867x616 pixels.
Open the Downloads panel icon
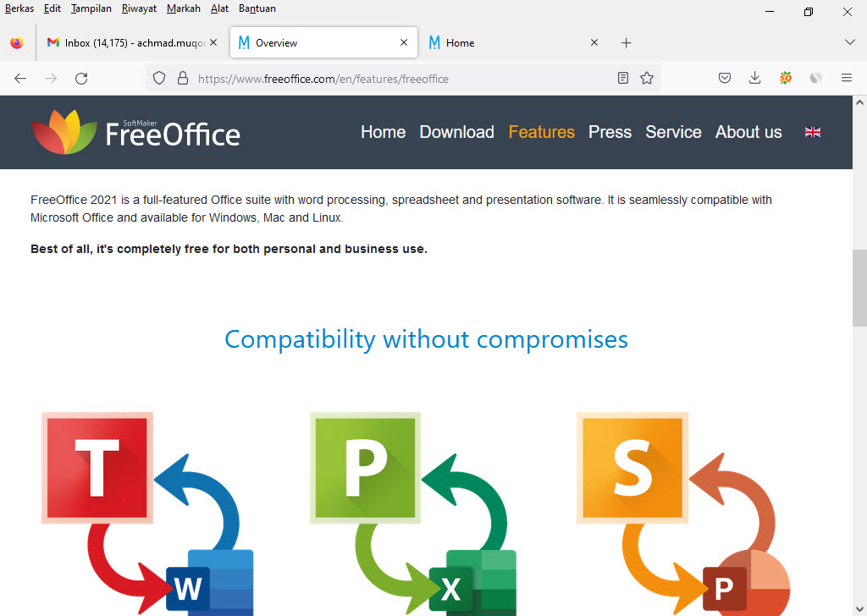tap(754, 78)
